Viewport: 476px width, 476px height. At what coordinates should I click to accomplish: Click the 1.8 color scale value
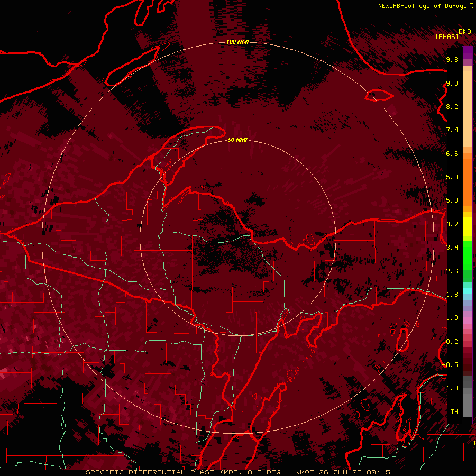(x=452, y=295)
